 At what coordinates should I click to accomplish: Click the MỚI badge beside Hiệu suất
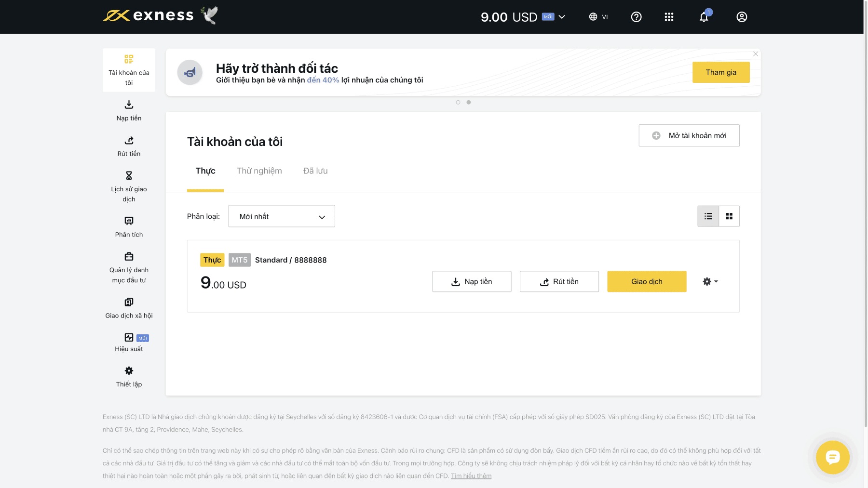(143, 338)
